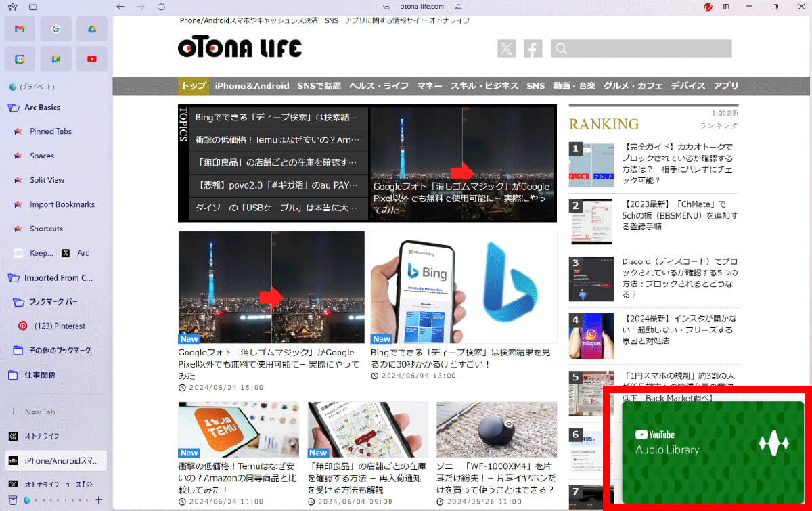Open the X (Twitter) icon in site header

[506, 48]
